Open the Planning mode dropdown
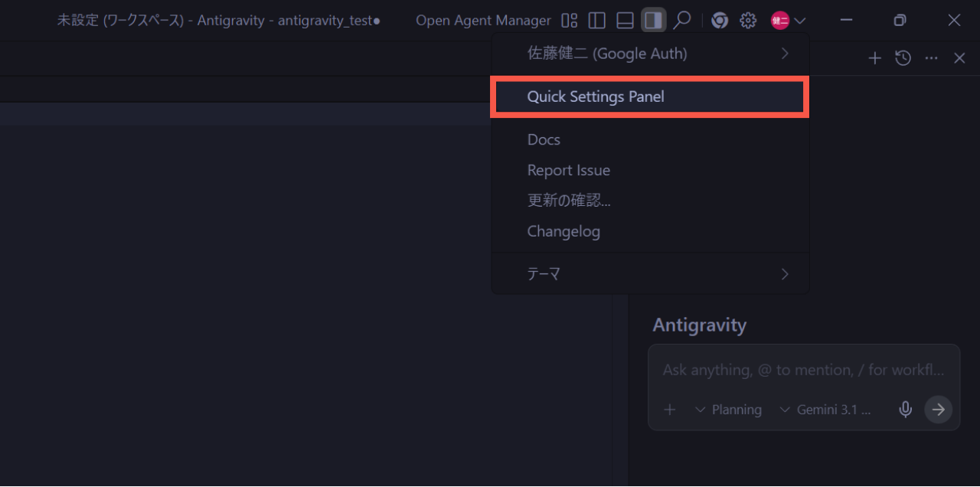980x487 pixels. click(728, 410)
